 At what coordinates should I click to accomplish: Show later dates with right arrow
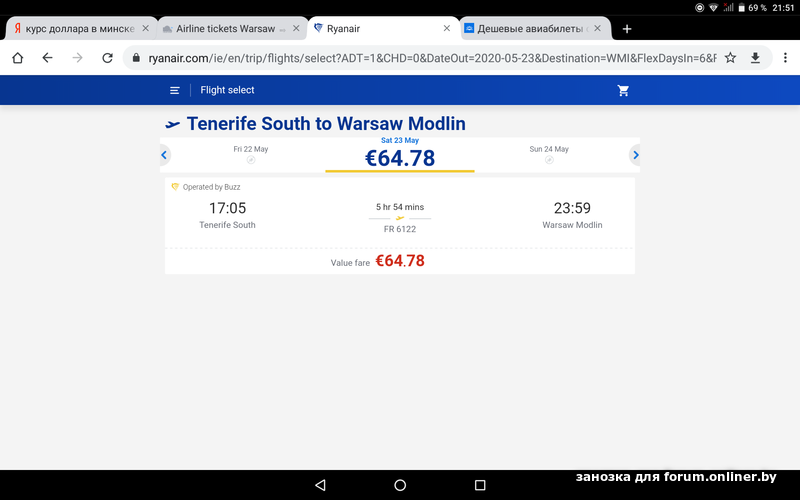click(635, 155)
